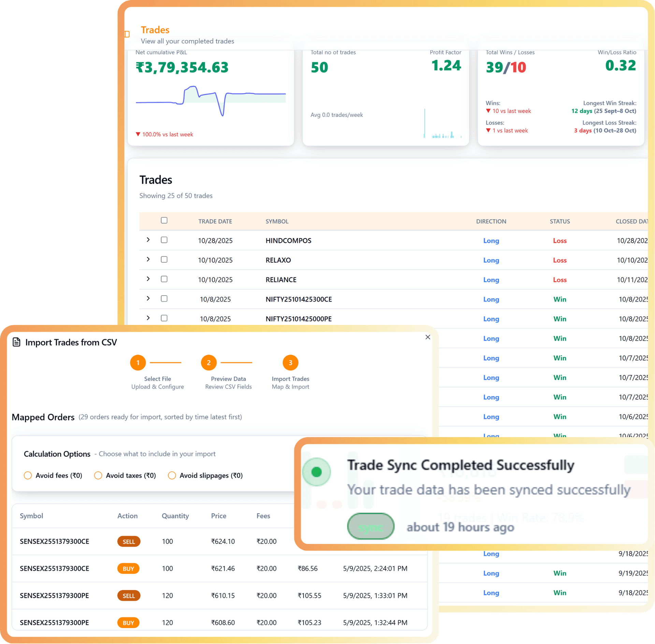Click the document icon beside Import Trades from CSV
655x644 pixels.
click(16, 342)
